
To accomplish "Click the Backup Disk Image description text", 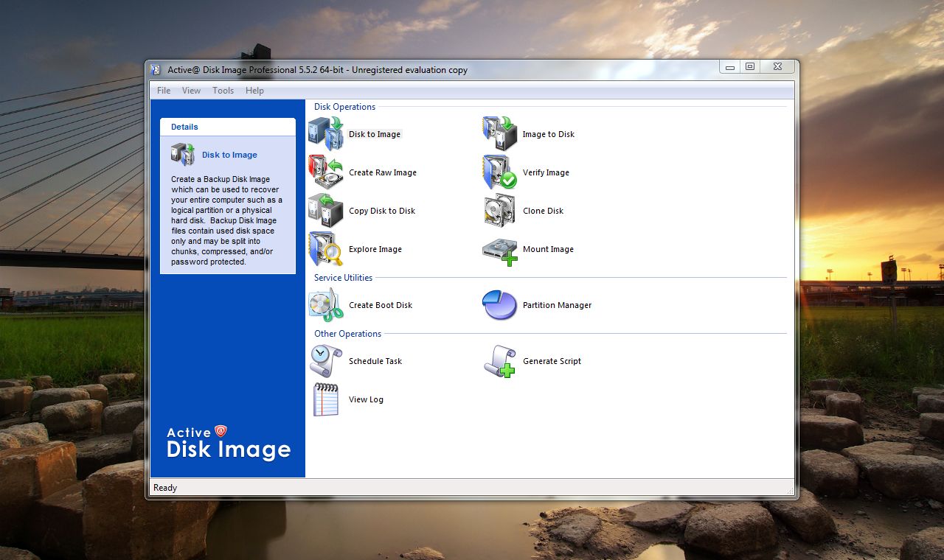I will coord(227,220).
